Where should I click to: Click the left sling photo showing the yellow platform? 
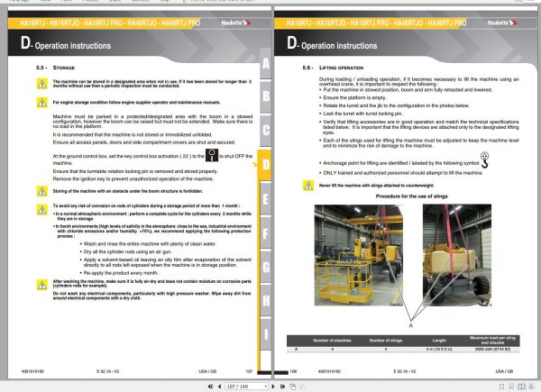(x=359, y=255)
